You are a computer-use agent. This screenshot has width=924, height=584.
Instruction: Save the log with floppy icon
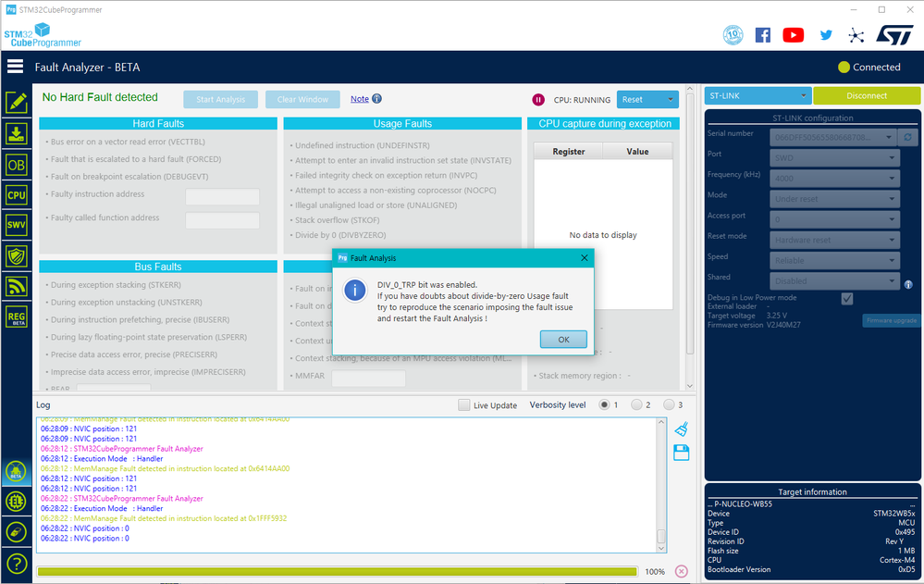[682, 453]
